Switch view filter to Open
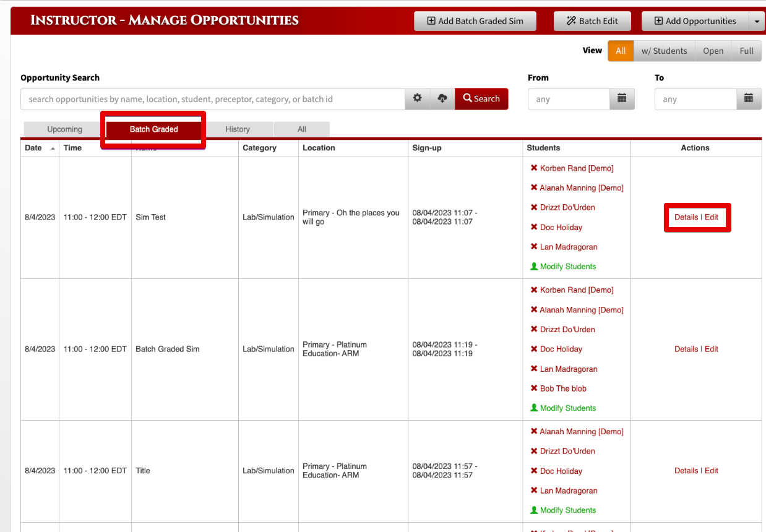 713,51
